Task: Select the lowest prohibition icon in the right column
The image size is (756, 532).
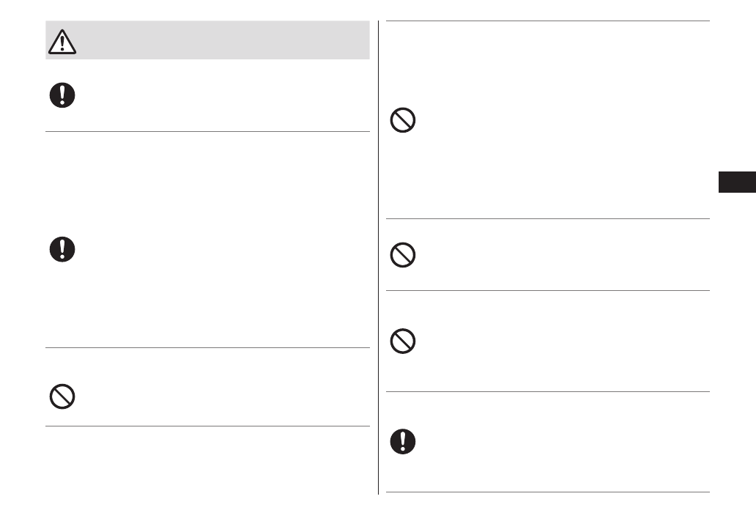Action: pos(403,342)
